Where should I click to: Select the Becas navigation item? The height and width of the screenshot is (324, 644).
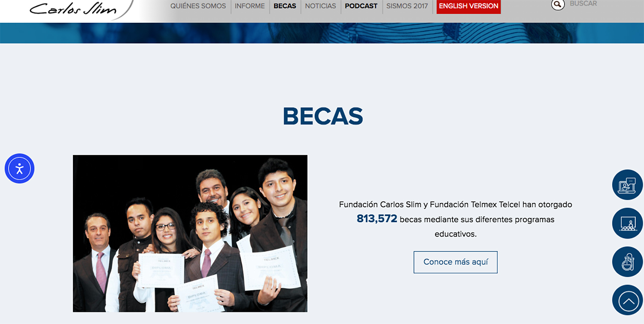[285, 6]
